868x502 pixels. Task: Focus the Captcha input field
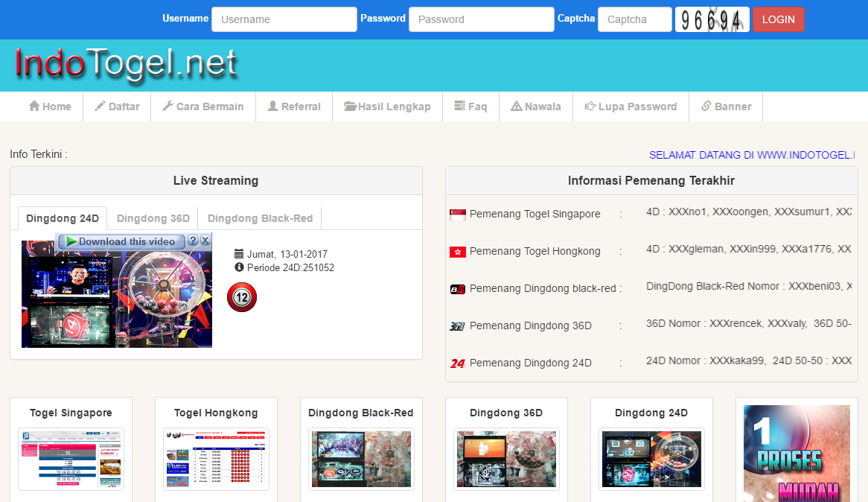(634, 19)
